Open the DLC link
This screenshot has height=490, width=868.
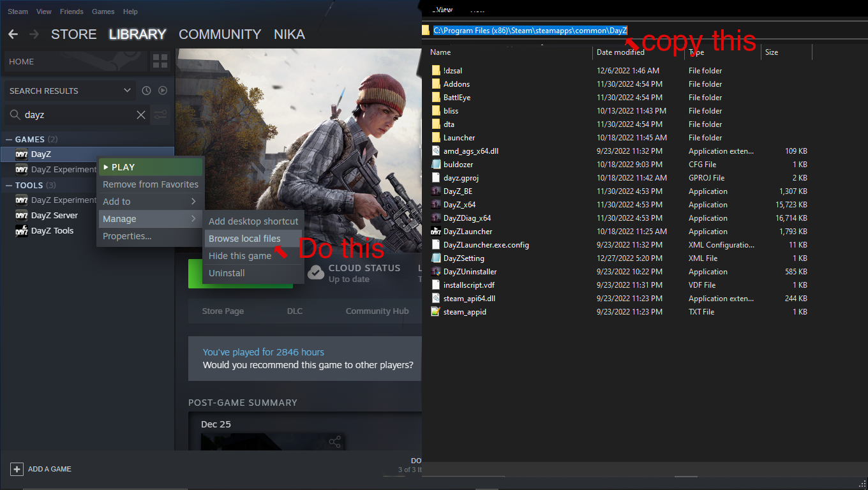pos(295,311)
